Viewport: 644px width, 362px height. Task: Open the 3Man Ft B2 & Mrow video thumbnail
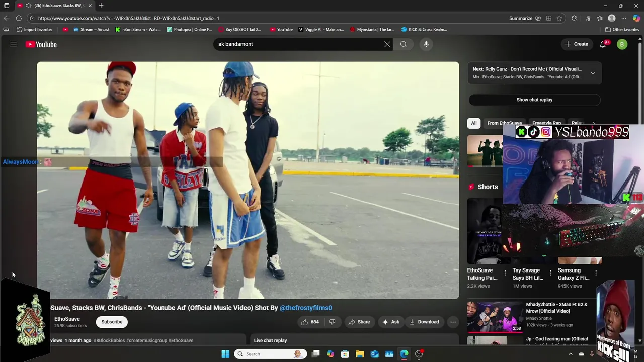495,317
